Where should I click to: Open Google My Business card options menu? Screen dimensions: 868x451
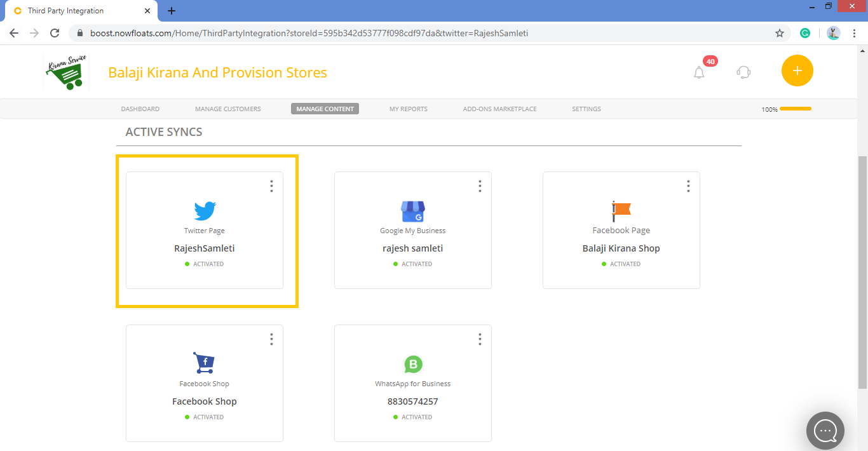click(x=480, y=186)
